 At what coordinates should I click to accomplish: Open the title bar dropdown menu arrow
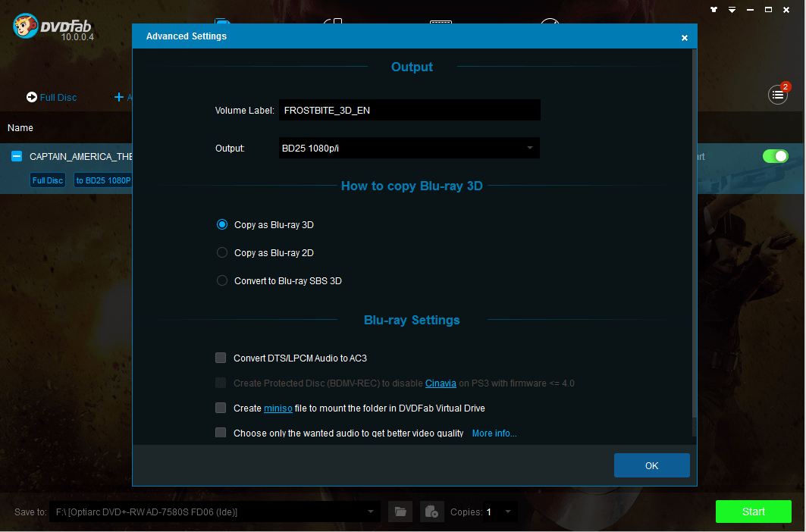click(732, 10)
